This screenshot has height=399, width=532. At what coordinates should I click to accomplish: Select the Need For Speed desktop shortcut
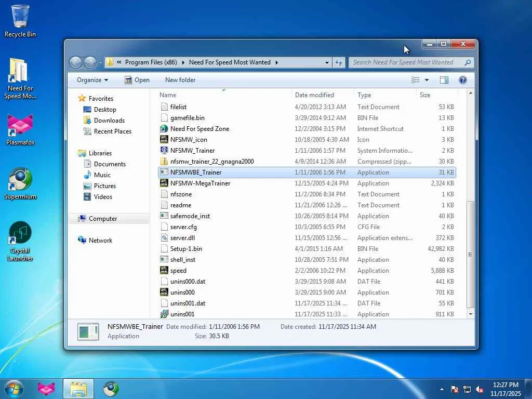tap(20, 79)
